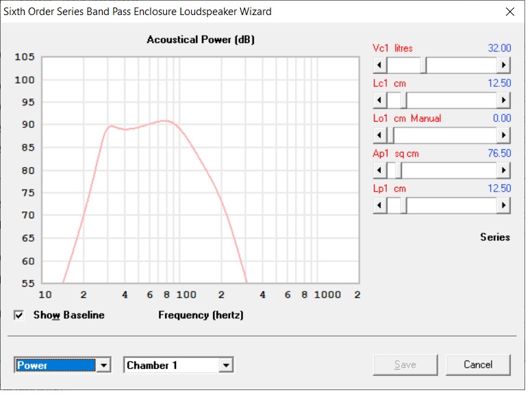The image size is (532, 397).
Task: Click the left arrow of the Ap1 sq cm slider
Action: pos(380,170)
